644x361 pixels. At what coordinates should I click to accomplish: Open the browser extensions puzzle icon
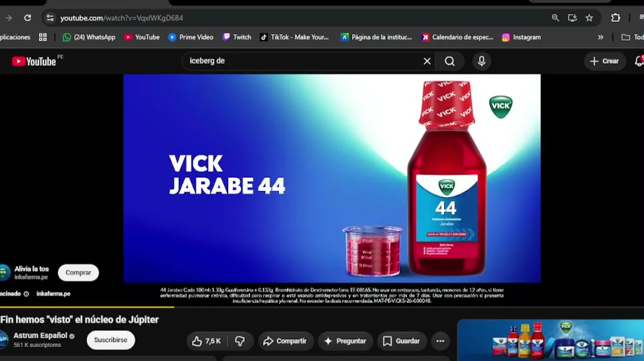tap(615, 18)
